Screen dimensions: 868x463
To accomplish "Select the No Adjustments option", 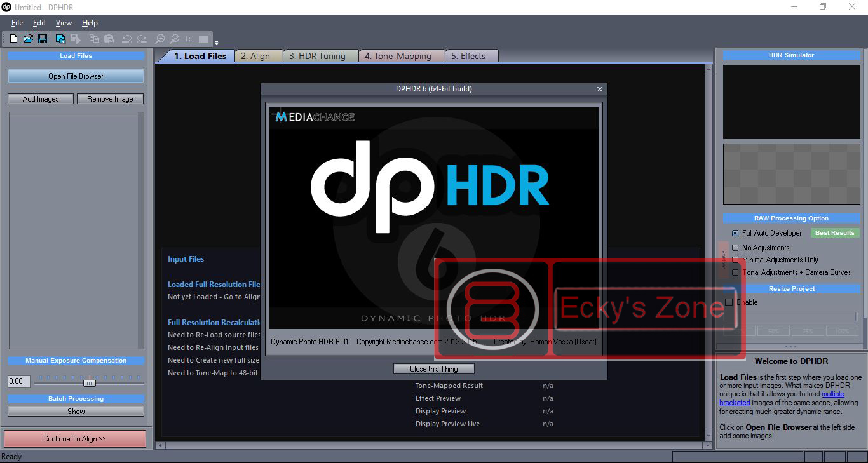I will [735, 248].
